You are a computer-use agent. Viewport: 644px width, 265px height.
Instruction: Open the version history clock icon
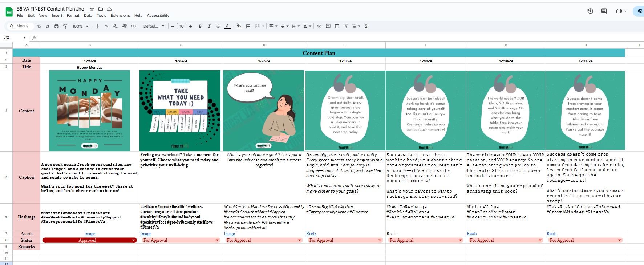coord(590,11)
